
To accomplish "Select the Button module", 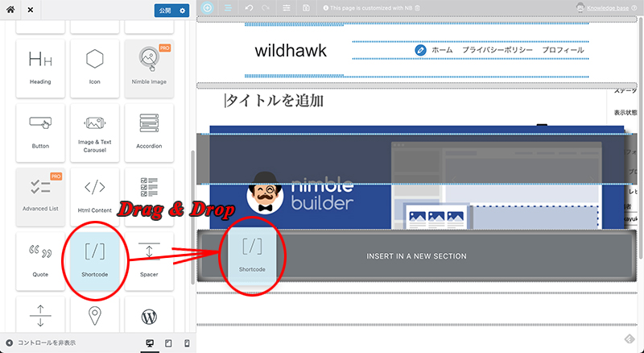I will (39, 132).
